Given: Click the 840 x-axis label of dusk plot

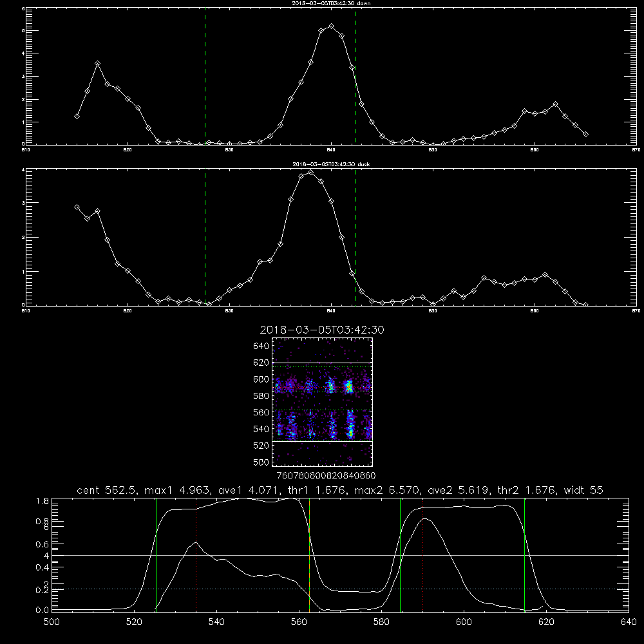Looking at the screenshot, I should point(332,311).
